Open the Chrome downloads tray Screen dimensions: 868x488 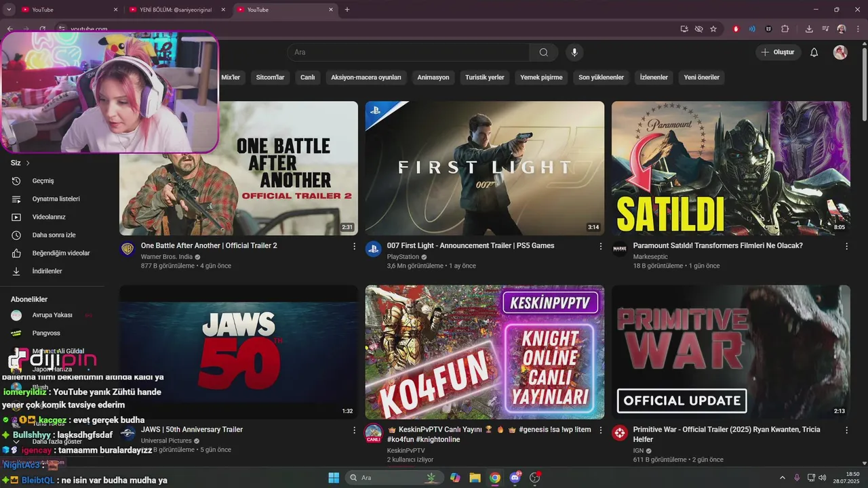(x=809, y=29)
